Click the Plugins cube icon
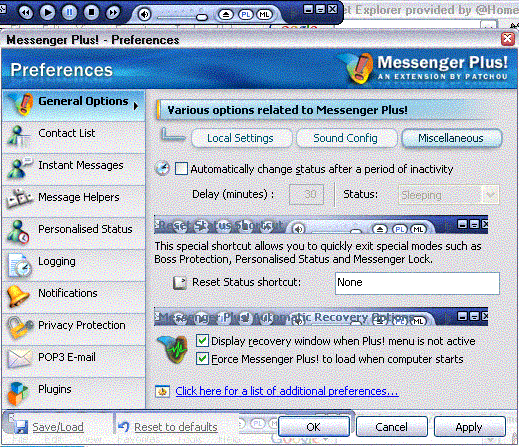 click(x=18, y=393)
